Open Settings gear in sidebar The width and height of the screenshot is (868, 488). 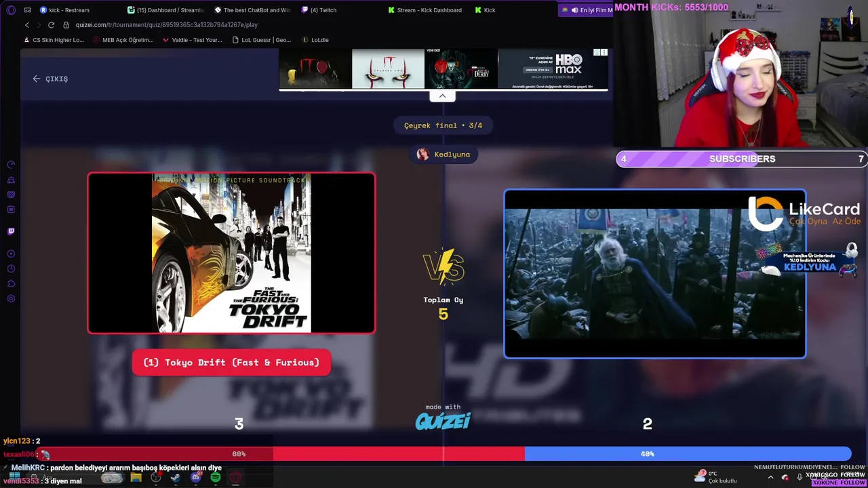point(11,299)
